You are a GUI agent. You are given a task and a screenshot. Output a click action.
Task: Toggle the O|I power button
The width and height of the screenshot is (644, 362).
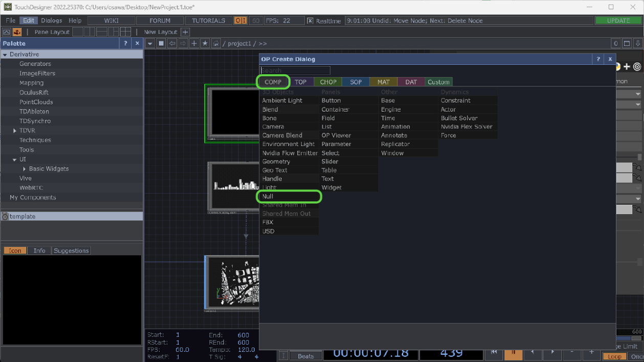[x=240, y=20]
